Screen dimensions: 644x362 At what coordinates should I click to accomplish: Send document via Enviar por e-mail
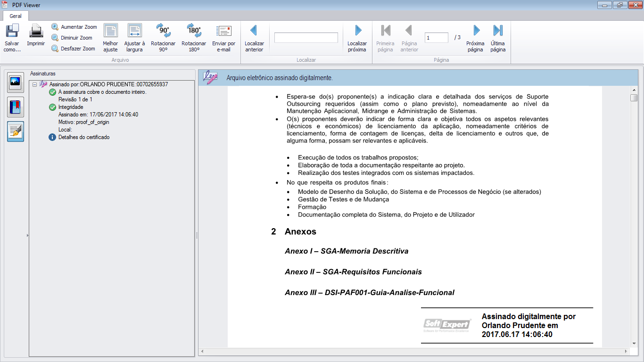point(223,38)
